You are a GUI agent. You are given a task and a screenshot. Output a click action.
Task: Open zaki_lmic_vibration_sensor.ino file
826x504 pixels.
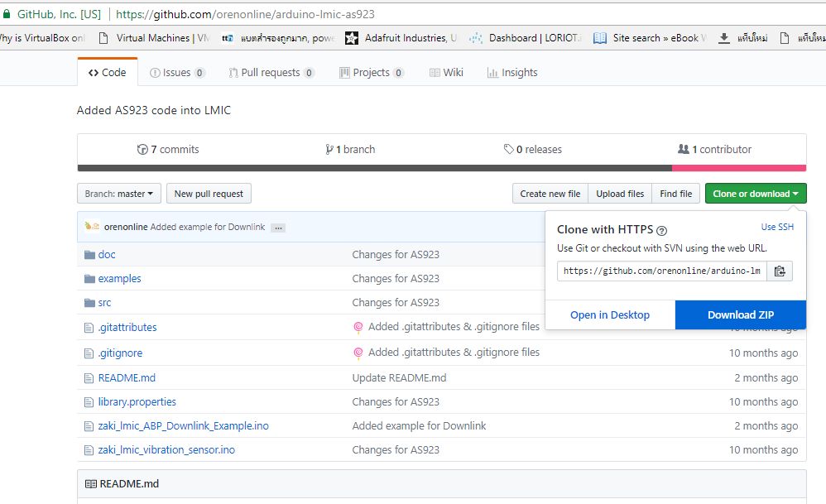point(166,450)
